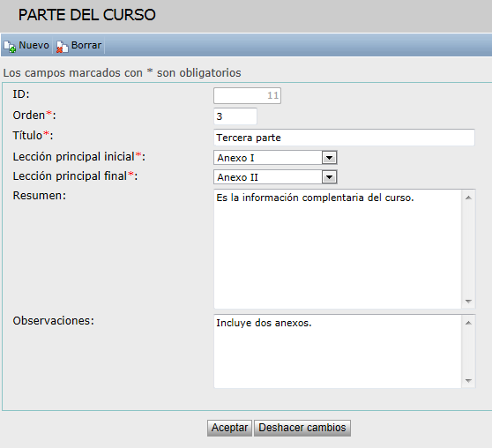Click the Orden input field
This screenshot has width=492, height=448.
click(x=235, y=116)
